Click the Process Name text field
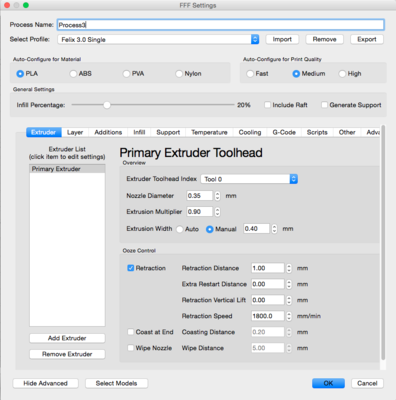This screenshot has height=400, width=396. click(x=221, y=25)
